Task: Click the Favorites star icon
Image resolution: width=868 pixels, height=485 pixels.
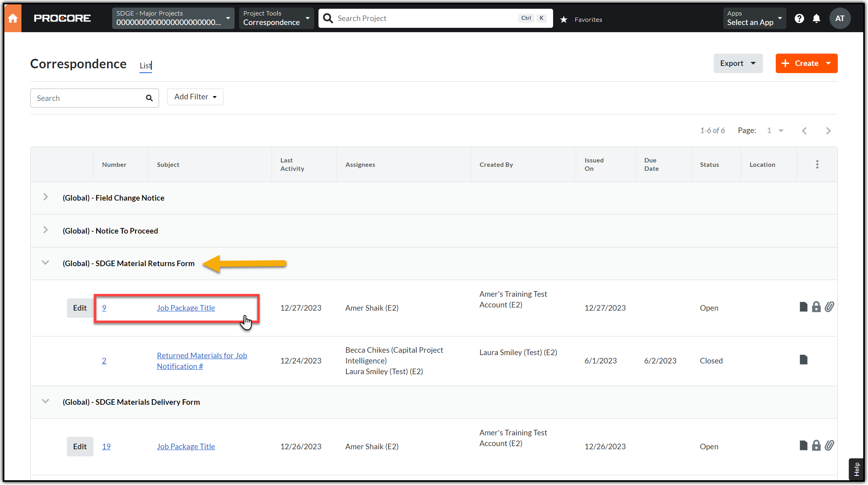Action: click(563, 19)
